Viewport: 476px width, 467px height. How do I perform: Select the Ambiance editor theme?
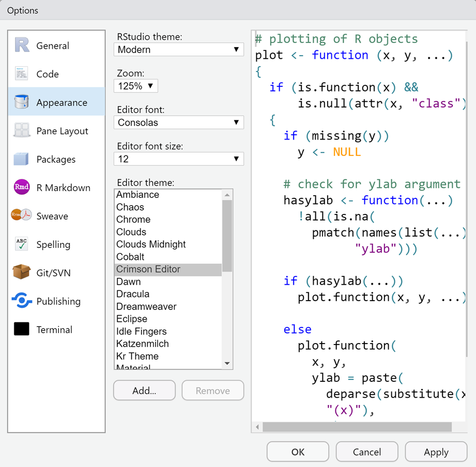click(168, 195)
